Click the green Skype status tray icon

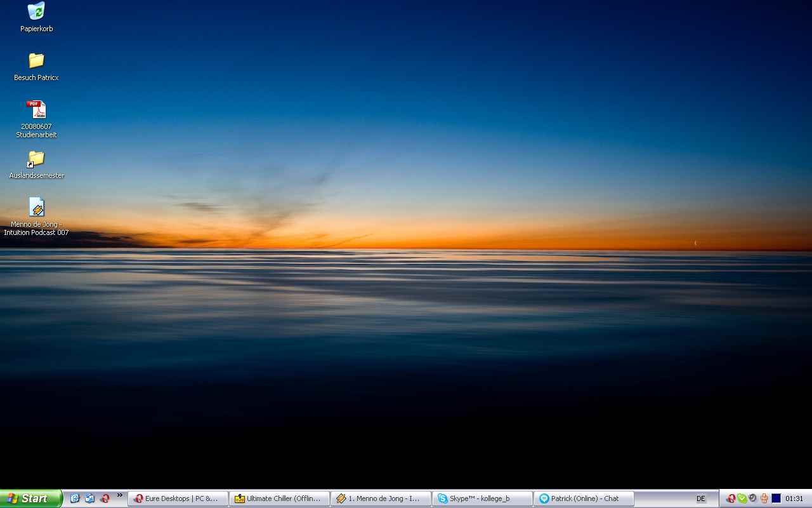[x=742, y=498]
